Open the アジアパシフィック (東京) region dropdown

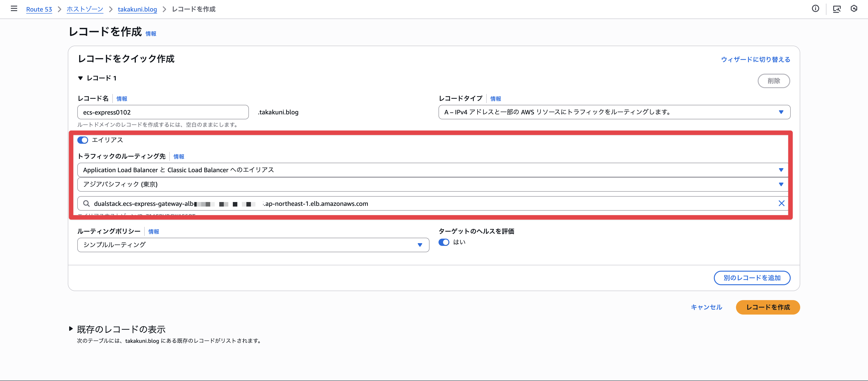[433, 184]
